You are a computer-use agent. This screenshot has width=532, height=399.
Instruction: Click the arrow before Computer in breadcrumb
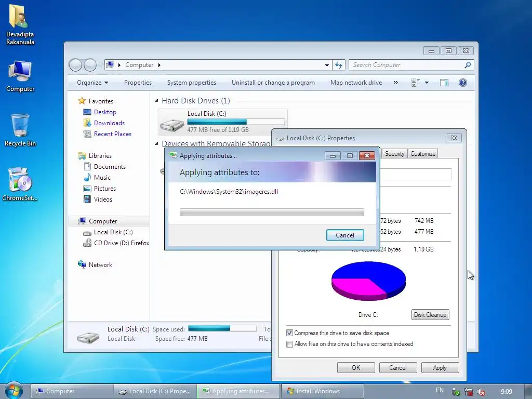click(119, 65)
